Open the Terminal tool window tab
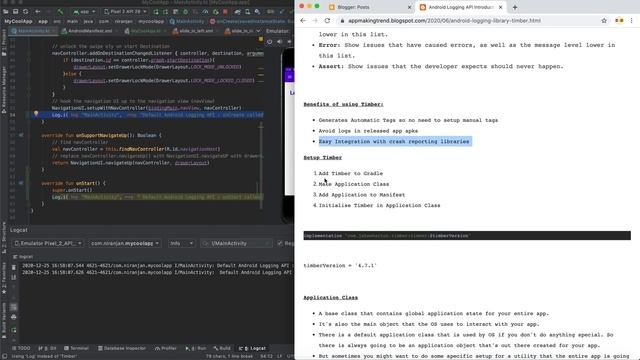640x360 pixels. pyautogui.click(x=76, y=348)
